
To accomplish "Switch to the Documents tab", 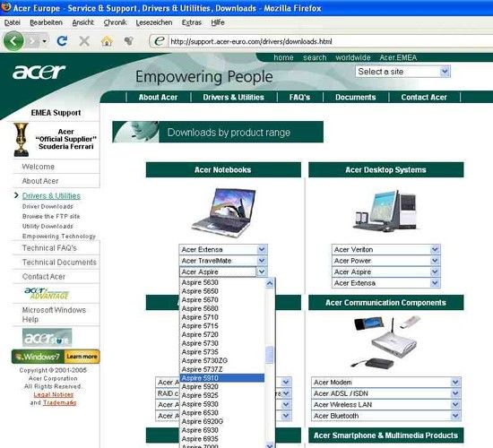I will pos(355,97).
